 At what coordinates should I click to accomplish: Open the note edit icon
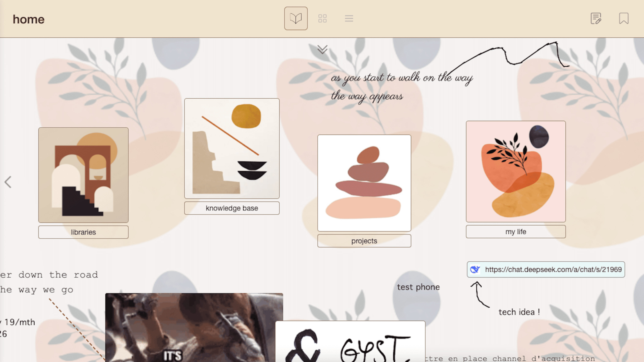[x=596, y=19]
